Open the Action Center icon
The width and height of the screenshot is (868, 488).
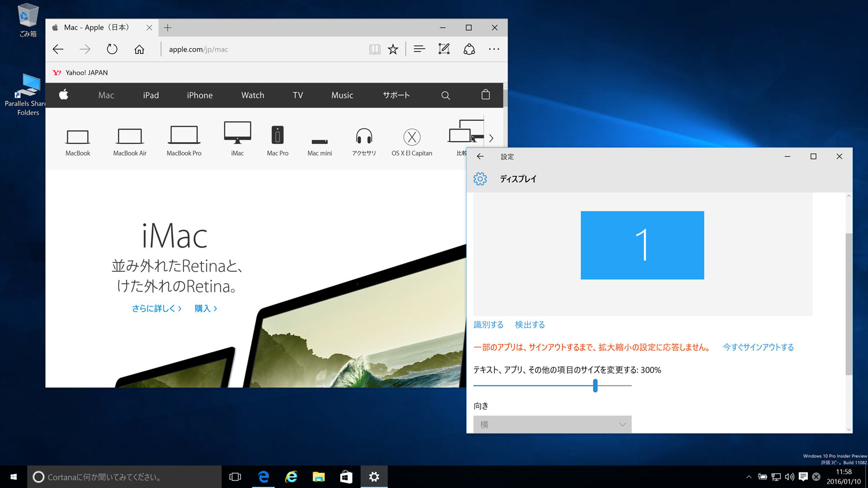tap(803, 477)
